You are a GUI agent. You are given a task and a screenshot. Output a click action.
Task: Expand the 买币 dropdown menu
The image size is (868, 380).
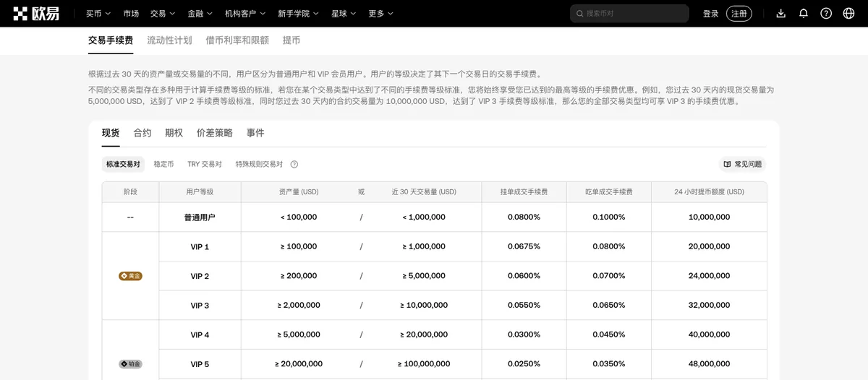(98, 13)
